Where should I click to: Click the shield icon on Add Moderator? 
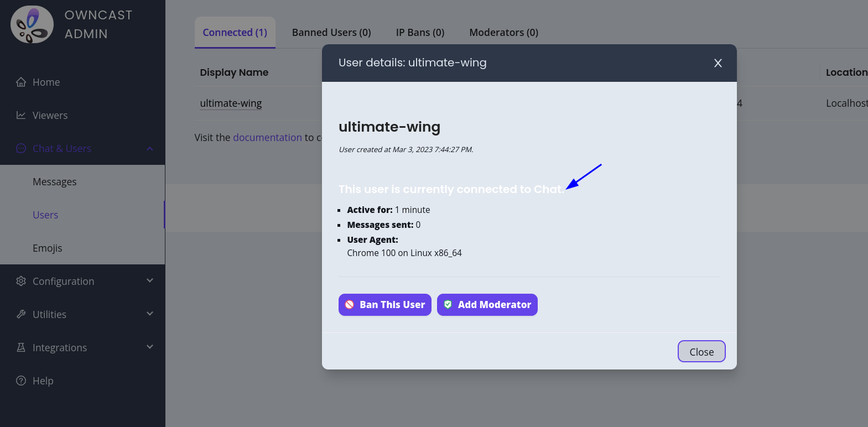[x=448, y=305]
